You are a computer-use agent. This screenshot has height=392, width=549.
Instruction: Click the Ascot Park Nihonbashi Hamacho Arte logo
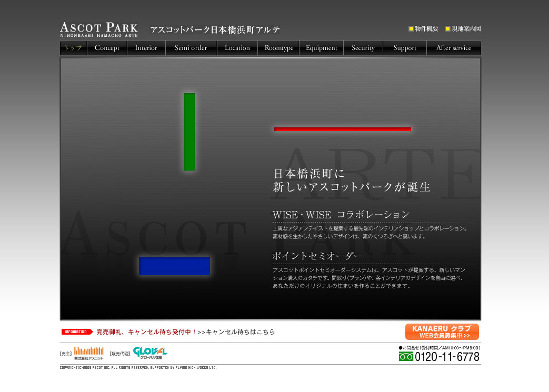click(x=99, y=30)
